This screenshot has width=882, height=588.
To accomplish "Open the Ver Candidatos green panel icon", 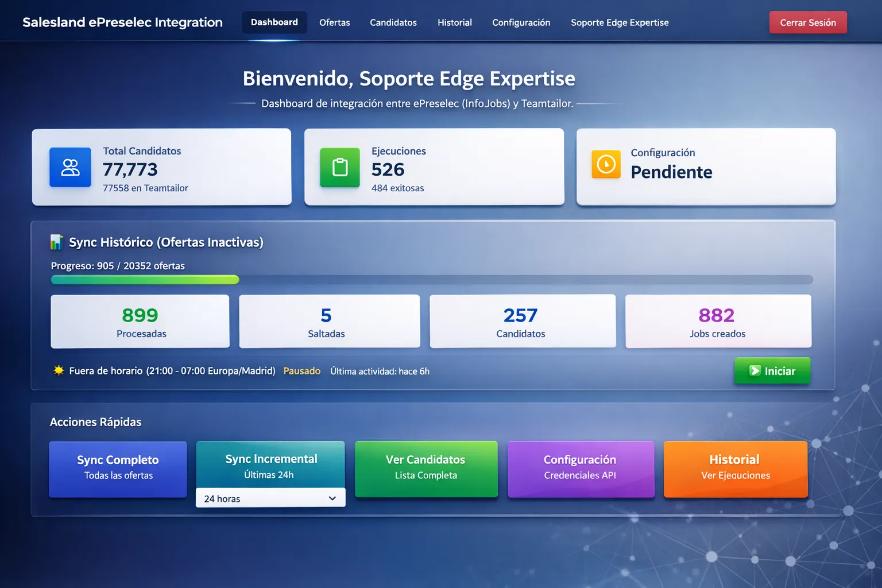I will (426, 469).
